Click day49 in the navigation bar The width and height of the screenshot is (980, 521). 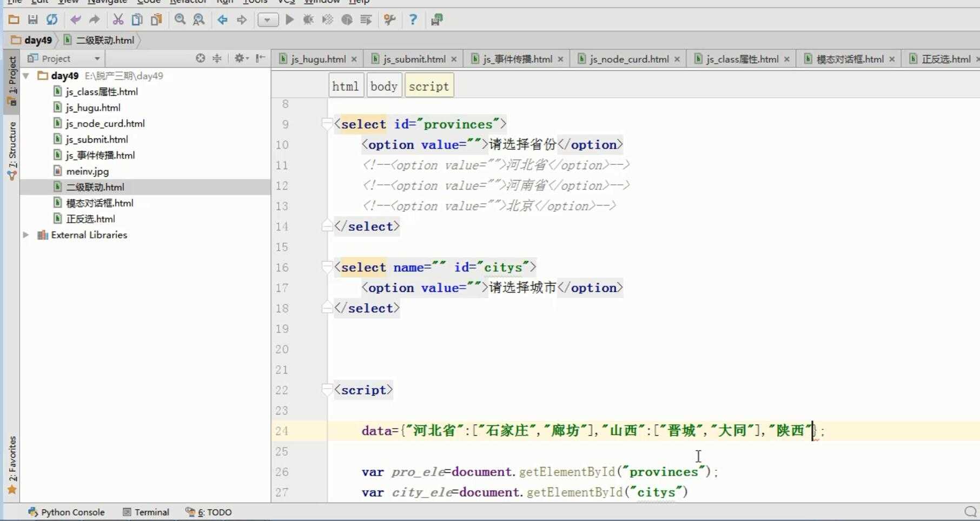(32, 40)
